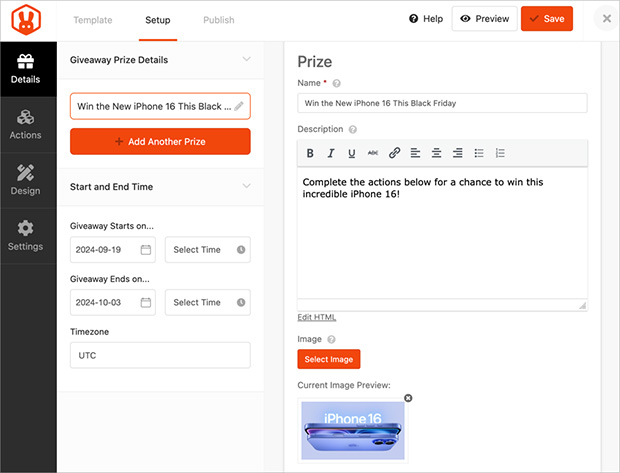Open the UTC timezone field
Image resolution: width=620 pixels, height=473 pixels.
point(160,355)
